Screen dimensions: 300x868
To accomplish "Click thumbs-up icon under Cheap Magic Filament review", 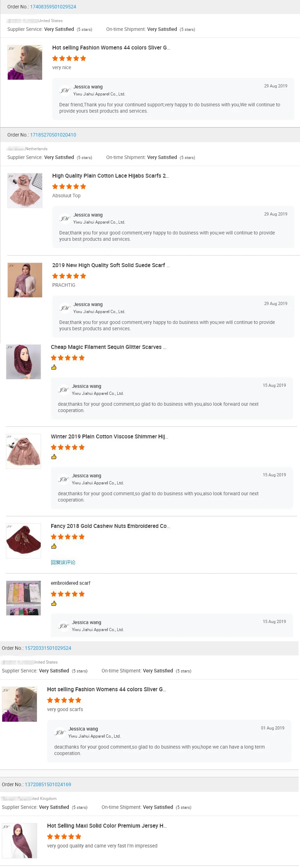I will point(54,367).
